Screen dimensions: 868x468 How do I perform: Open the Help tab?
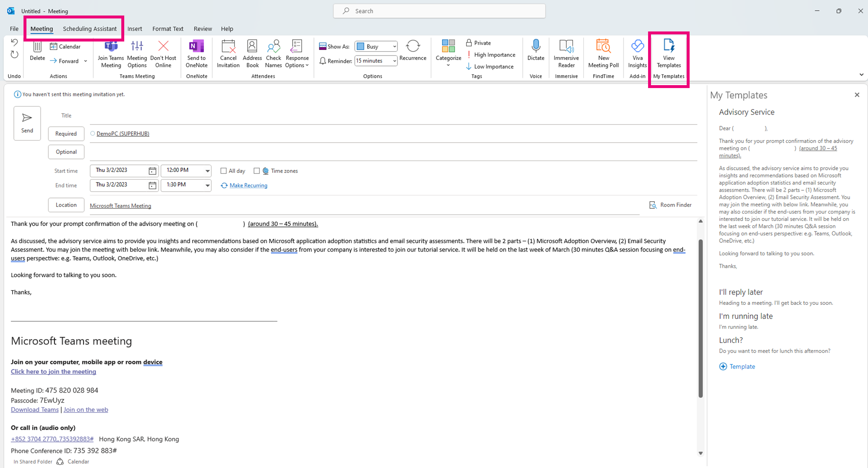point(227,29)
